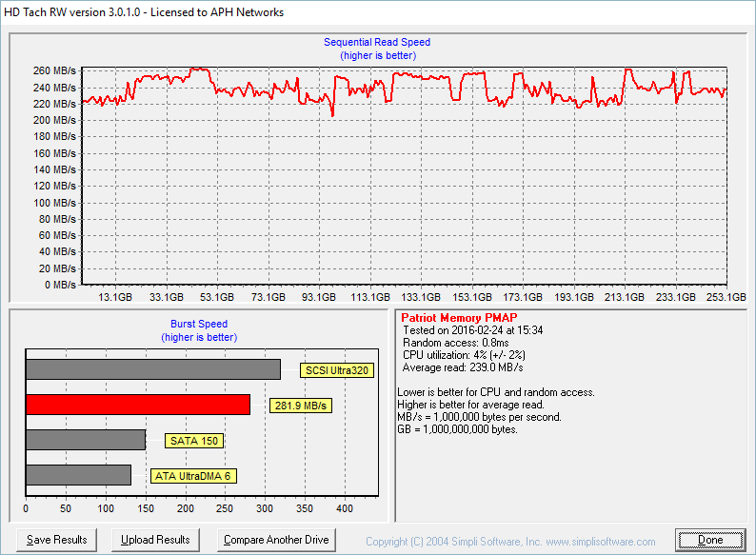Click the 133.1GB x-axis label
This screenshot has width=756, height=555.
(422, 297)
